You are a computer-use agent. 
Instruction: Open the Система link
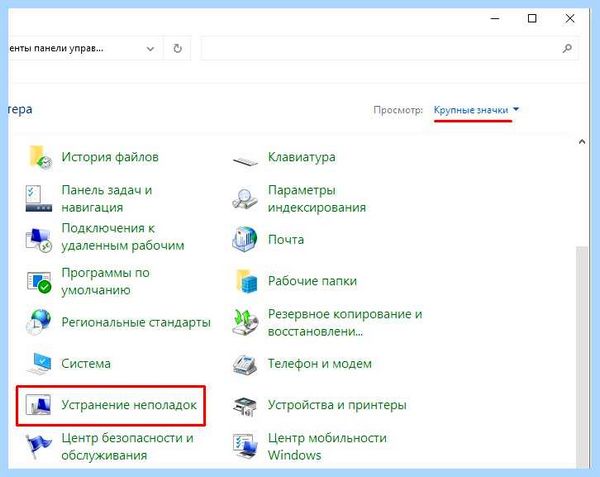86,363
